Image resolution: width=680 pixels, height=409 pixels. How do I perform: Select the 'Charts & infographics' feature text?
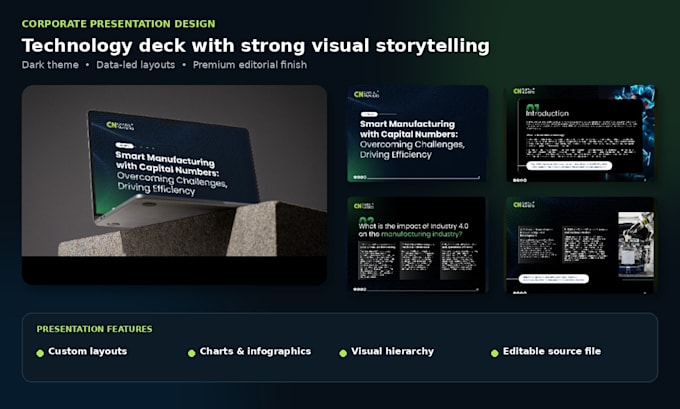(255, 351)
